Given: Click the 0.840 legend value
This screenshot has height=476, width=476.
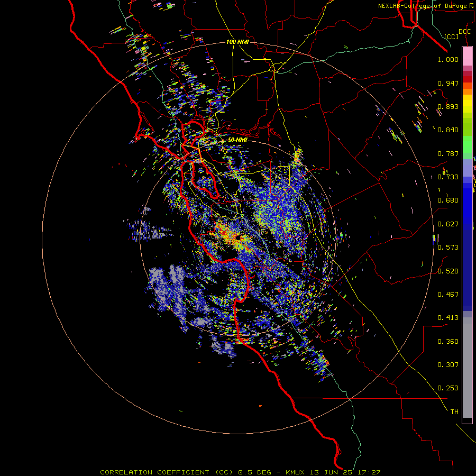Looking at the screenshot, I should (448, 130).
